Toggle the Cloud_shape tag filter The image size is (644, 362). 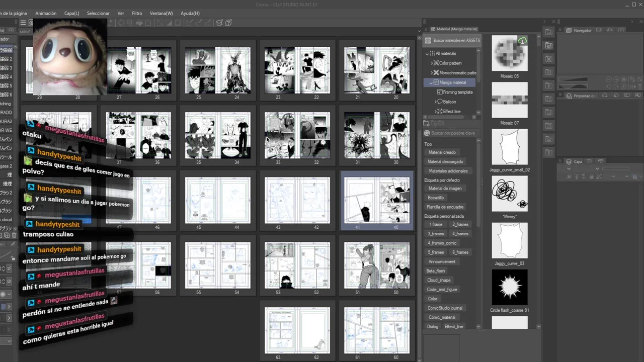tap(439, 280)
